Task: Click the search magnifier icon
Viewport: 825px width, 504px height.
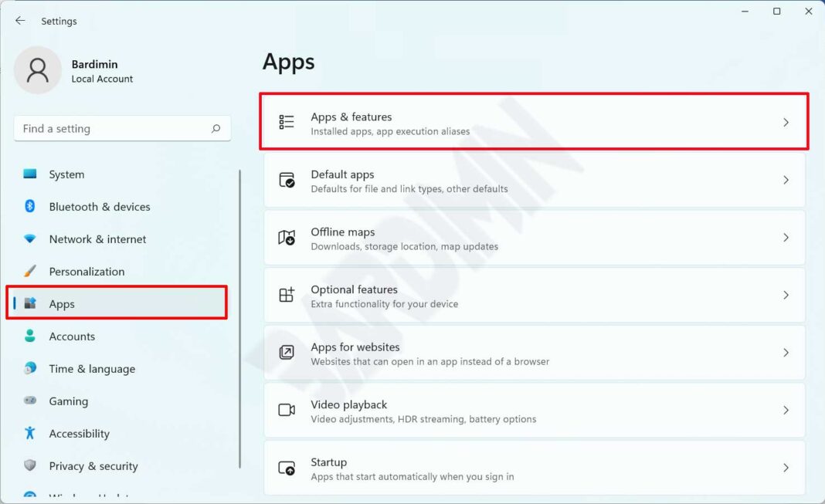Action: tap(216, 128)
